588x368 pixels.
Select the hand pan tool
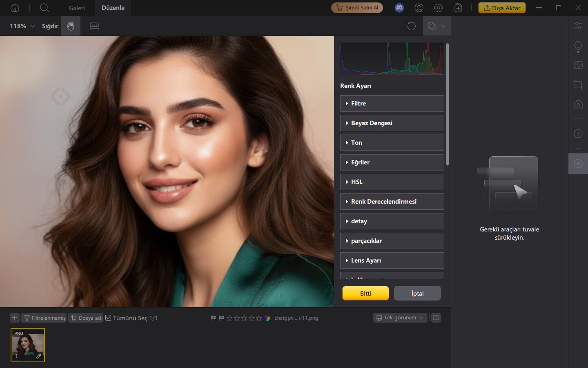click(71, 26)
